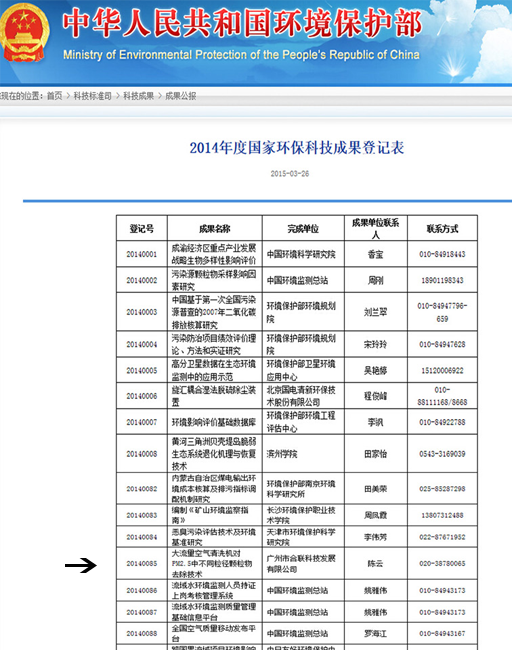The height and width of the screenshot is (650, 512).
Task: Click the 2014年度国家环保科技成果登记表 title
Action: tap(297, 148)
